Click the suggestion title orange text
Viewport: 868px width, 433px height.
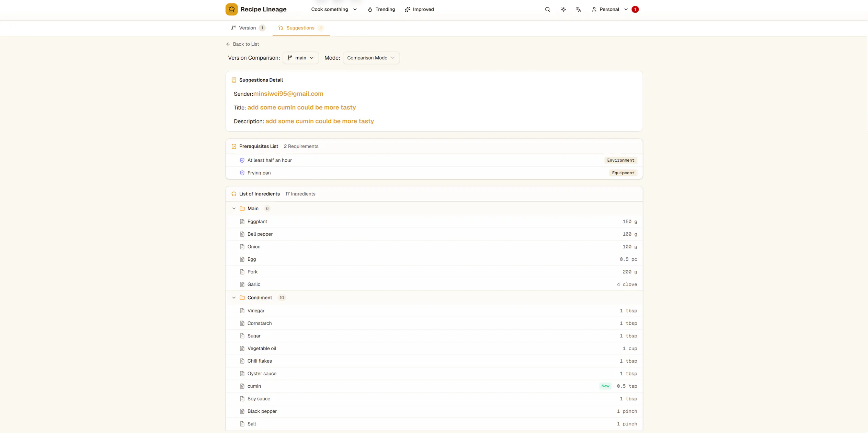point(301,107)
